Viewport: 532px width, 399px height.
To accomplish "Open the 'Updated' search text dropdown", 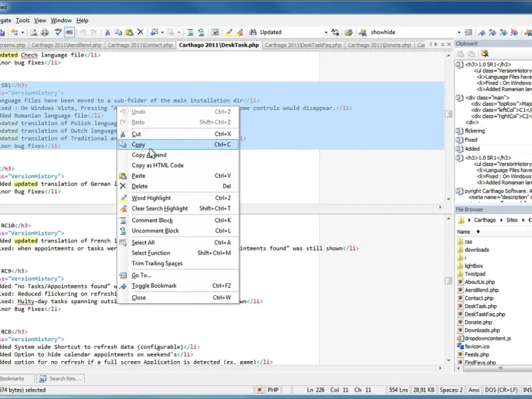I will (x=326, y=33).
